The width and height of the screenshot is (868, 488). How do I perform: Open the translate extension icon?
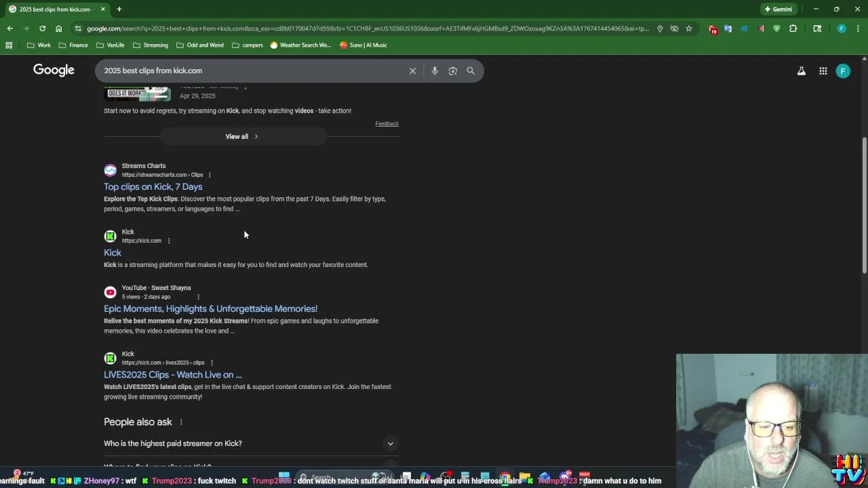728,28
